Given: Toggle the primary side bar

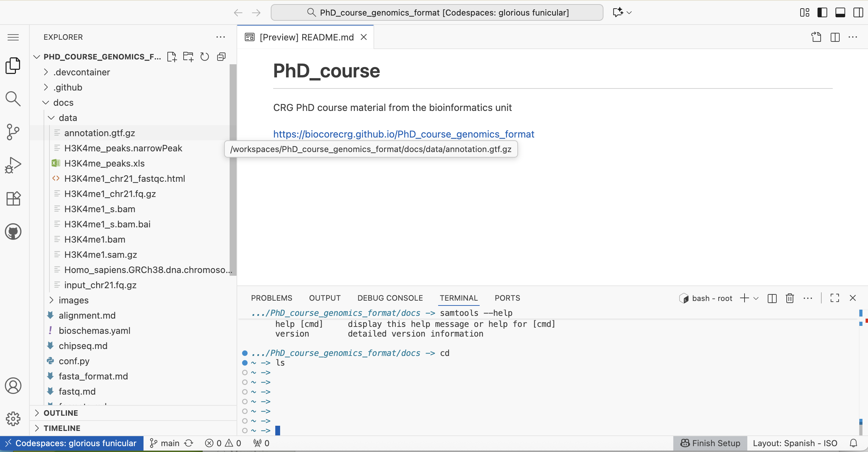Looking at the screenshot, I should click(822, 13).
